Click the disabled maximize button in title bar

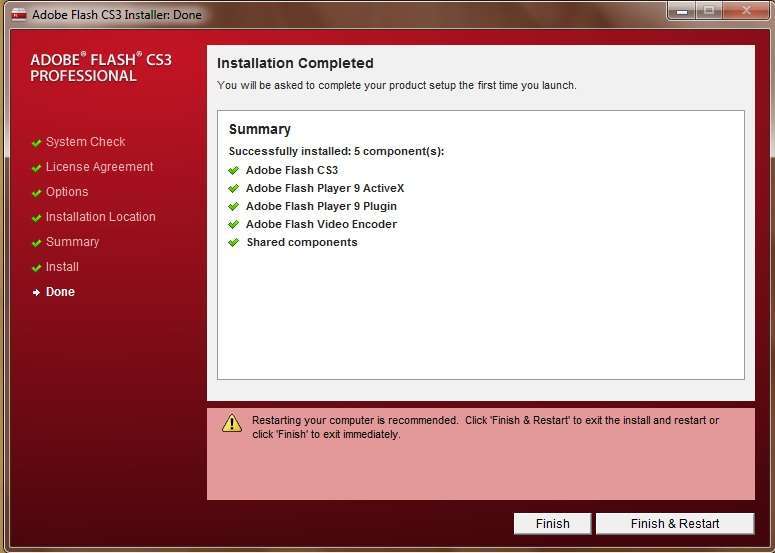[x=709, y=10]
